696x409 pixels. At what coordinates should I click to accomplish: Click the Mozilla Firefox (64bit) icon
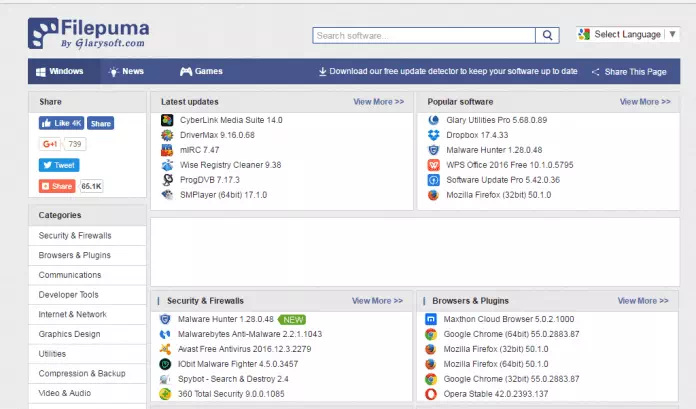click(431, 364)
